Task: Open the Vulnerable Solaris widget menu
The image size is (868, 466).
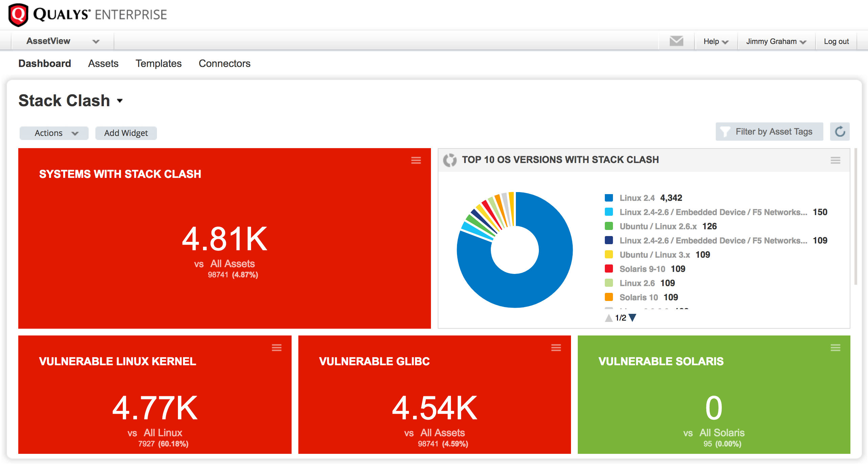Action: tap(836, 348)
